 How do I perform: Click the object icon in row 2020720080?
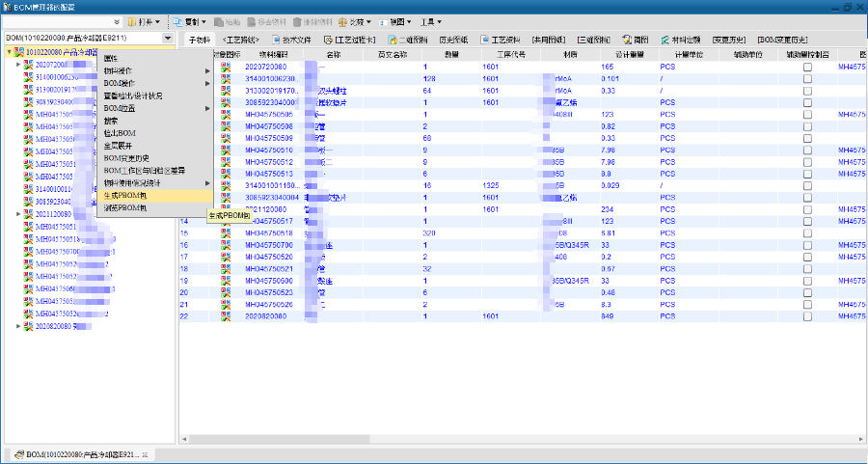[x=225, y=67]
